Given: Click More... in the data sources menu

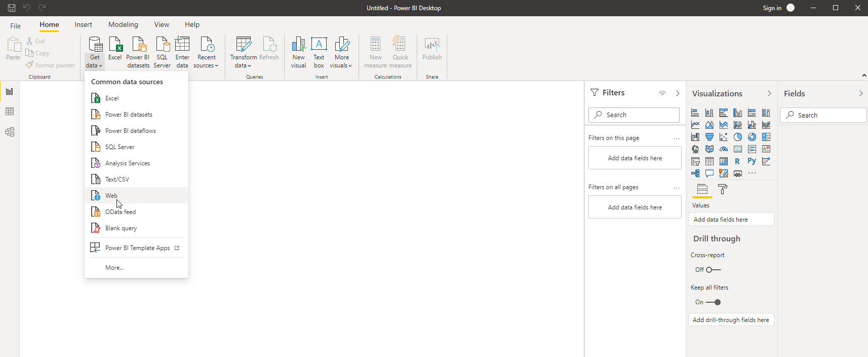Looking at the screenshot, I should (136, 267).
